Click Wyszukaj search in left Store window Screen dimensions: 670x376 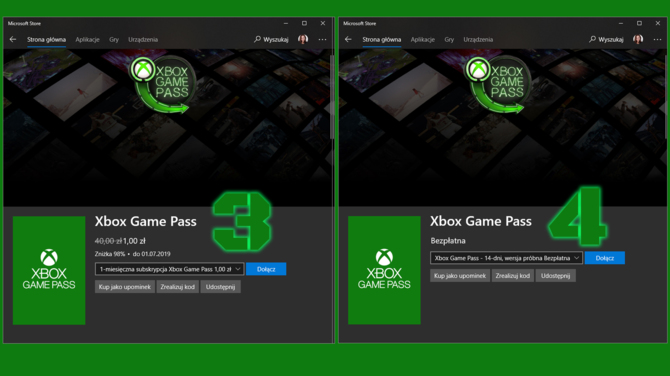tap(271, 39)
